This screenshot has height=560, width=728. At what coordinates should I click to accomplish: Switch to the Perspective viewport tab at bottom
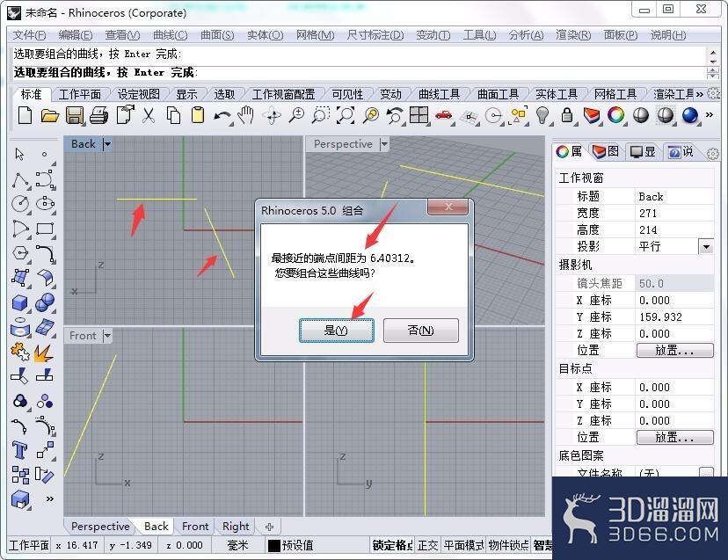pos(100,527)
